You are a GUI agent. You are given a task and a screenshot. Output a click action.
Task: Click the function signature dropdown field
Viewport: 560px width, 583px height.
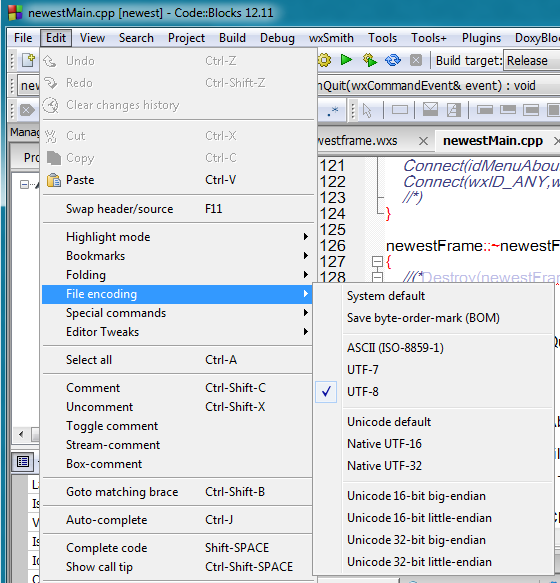coord(439,86)
